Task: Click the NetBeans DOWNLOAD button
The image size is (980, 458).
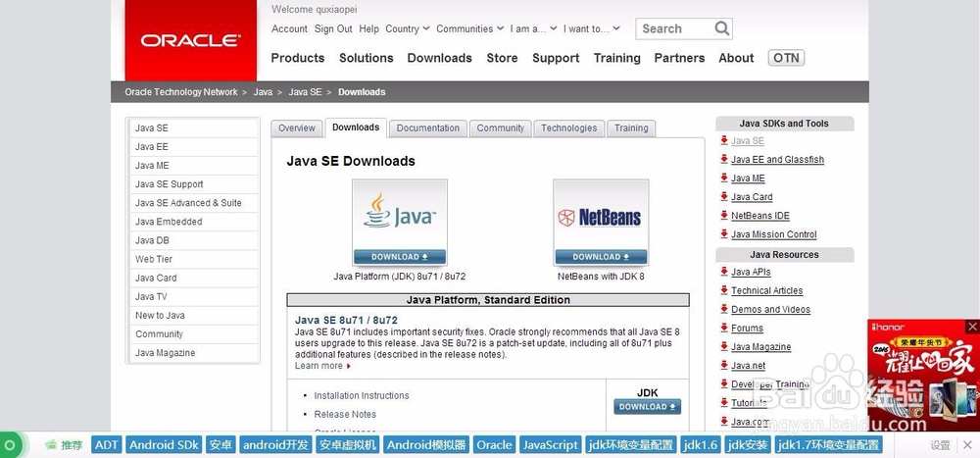Action: pyautogui.click(x=601, y=257)
